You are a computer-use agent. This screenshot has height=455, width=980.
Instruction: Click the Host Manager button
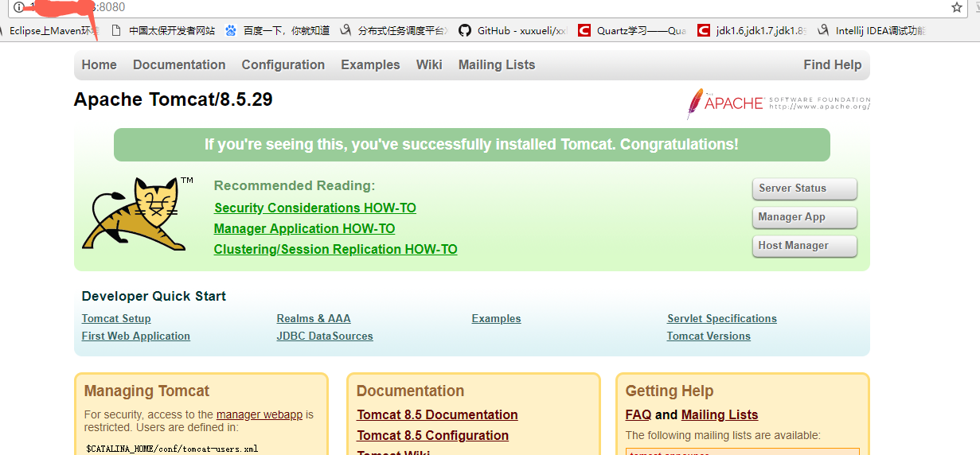click(x=804, y=246)
